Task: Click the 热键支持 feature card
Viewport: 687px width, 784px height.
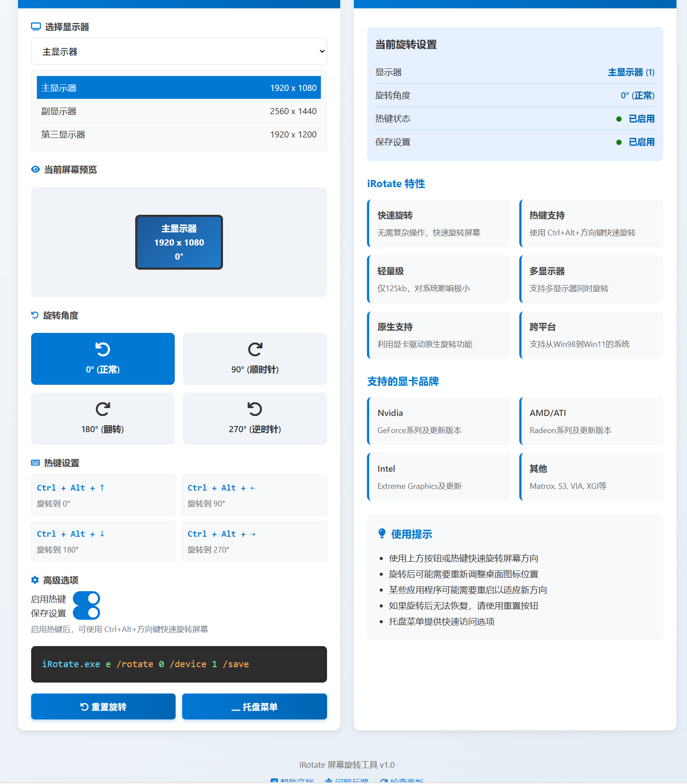Action: (591, 223)
